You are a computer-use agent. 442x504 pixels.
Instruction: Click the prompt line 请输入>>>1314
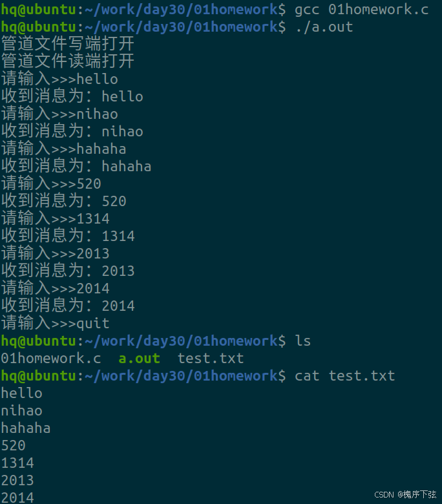click(x=56, y=219)
